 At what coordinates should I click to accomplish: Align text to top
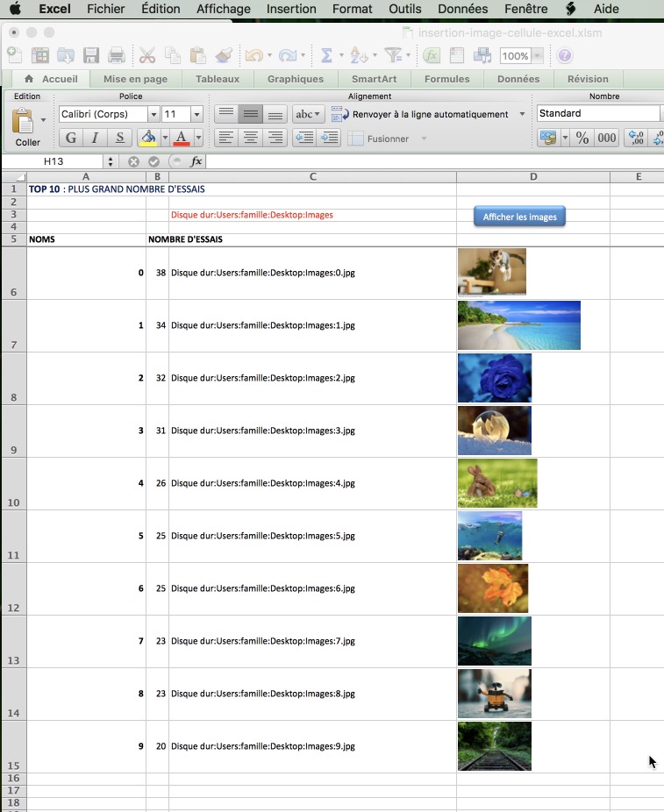tap(225, 114)
